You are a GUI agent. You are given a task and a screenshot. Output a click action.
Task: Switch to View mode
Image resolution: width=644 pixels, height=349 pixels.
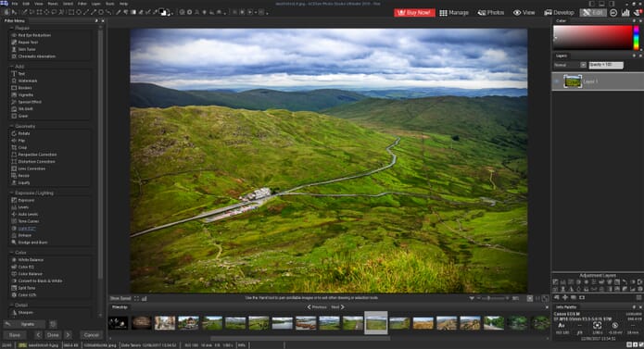524,13
